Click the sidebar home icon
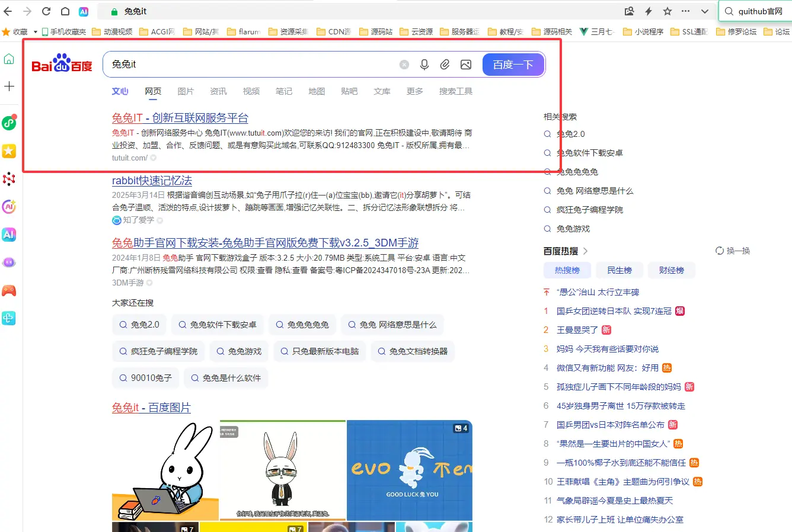792x532 pixels. click(9, 59)
